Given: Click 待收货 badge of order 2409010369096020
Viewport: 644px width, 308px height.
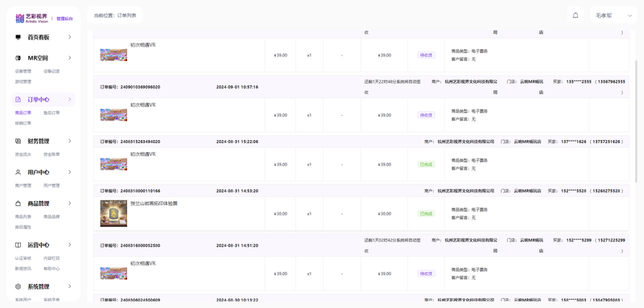Looking at the screenshot, I should pyautogui.click(x=426, y=115).
